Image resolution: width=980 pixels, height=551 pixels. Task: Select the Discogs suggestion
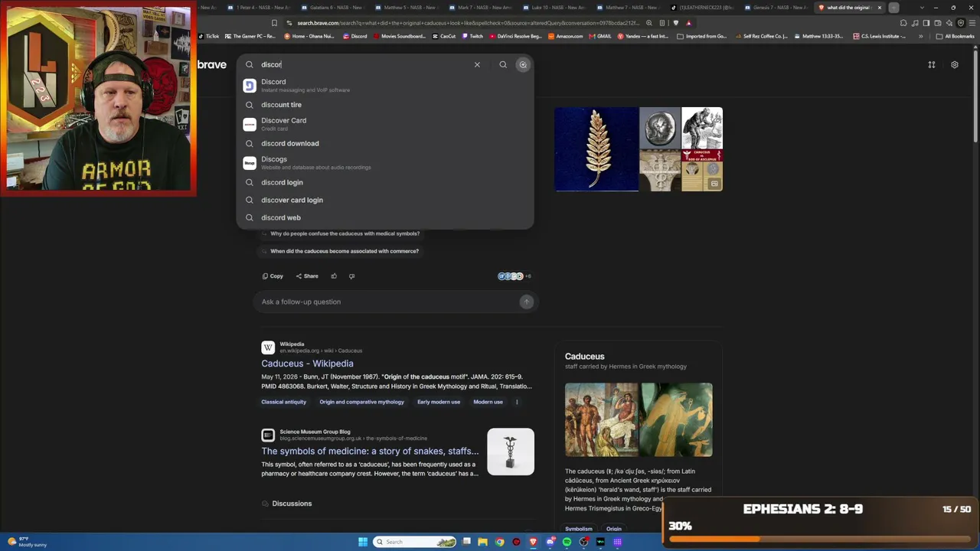click(x=385, y=163)
